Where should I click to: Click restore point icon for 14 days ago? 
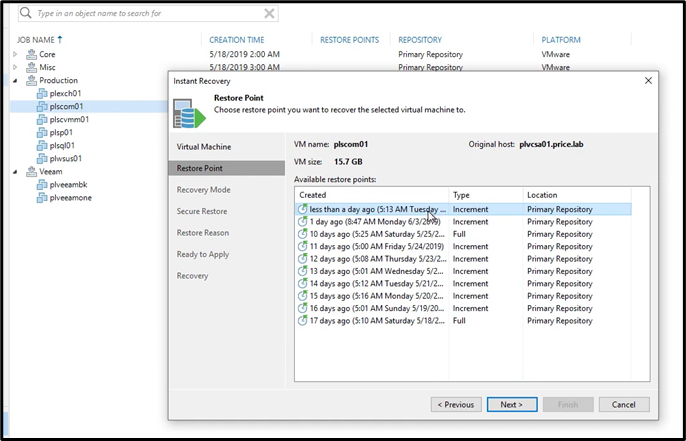tap(302, 284)
